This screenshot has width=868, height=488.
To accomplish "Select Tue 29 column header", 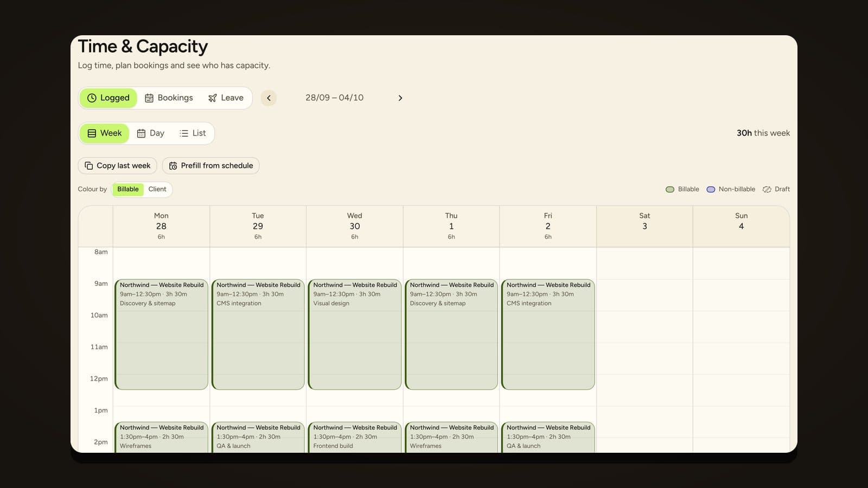I will tap(258, 226).
